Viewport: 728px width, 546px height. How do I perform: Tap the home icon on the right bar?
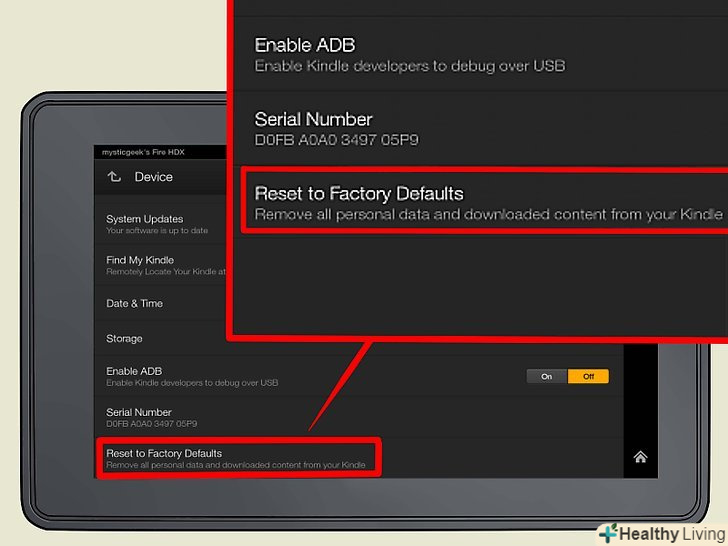click(640, 457)
